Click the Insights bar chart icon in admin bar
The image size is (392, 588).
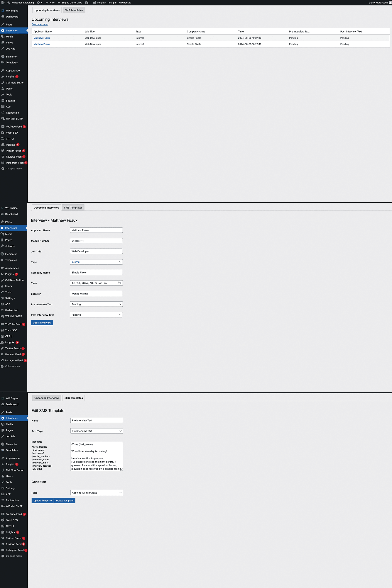95,2
